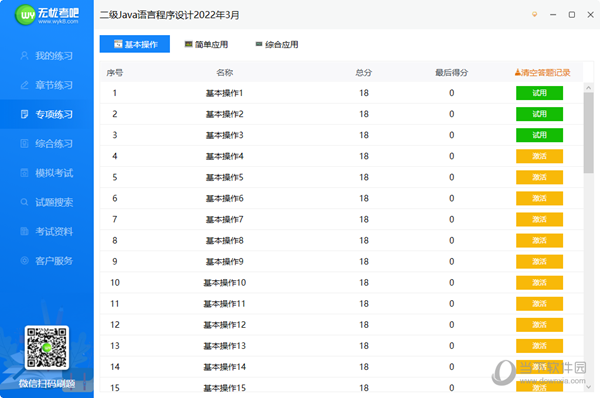This screenshot has width=600, height=398.
Task: Click 试用 button for 基本操作1
Action: (539, 93)
